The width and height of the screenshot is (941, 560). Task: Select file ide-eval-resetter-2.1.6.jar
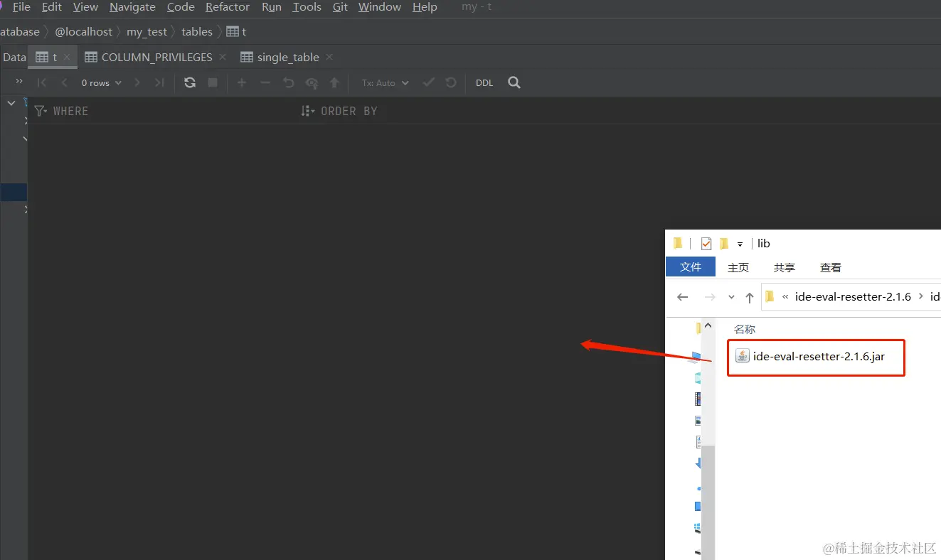pyautogui.click(x=819, y=357)
